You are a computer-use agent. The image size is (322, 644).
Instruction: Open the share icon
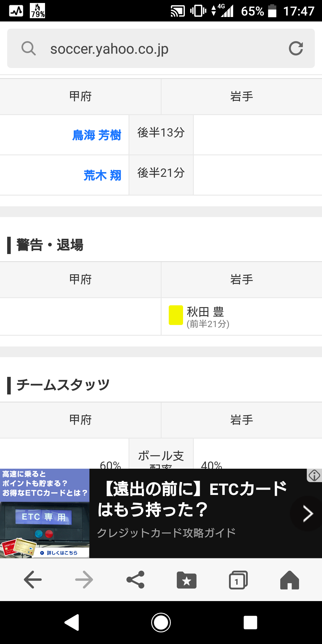tap(136, 580)
